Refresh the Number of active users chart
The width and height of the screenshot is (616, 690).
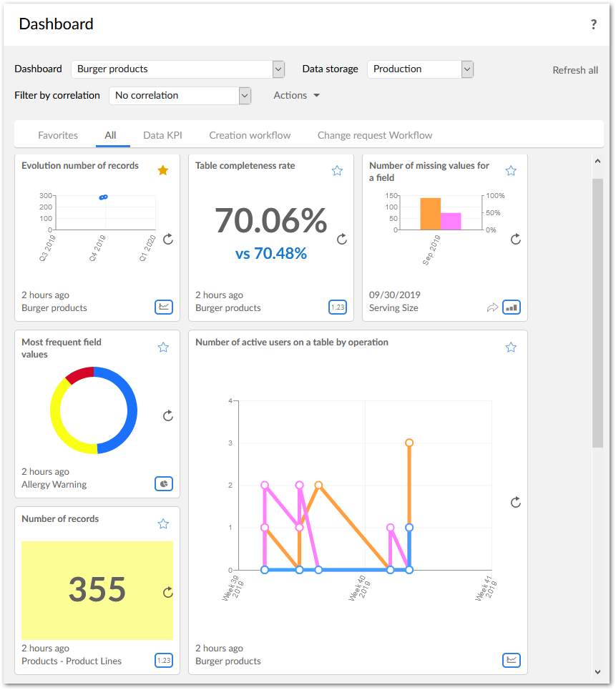pyautogui.click(x=515, y=502)
